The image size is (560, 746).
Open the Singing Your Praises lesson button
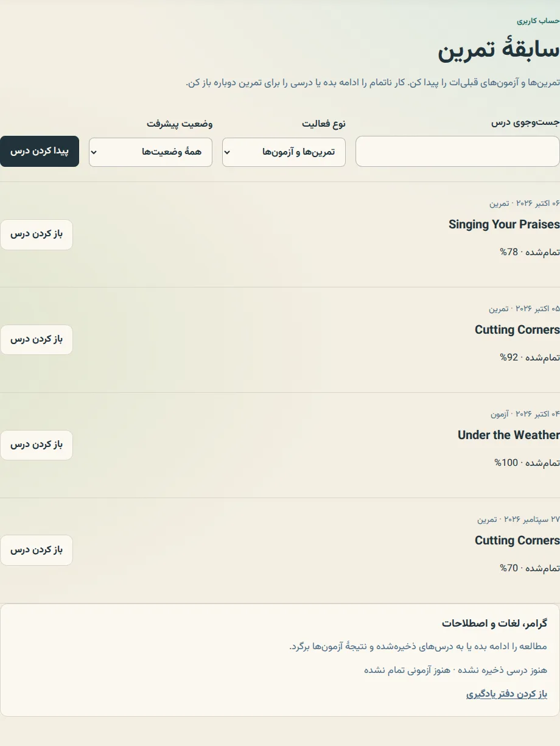click(x=37, y=234)
